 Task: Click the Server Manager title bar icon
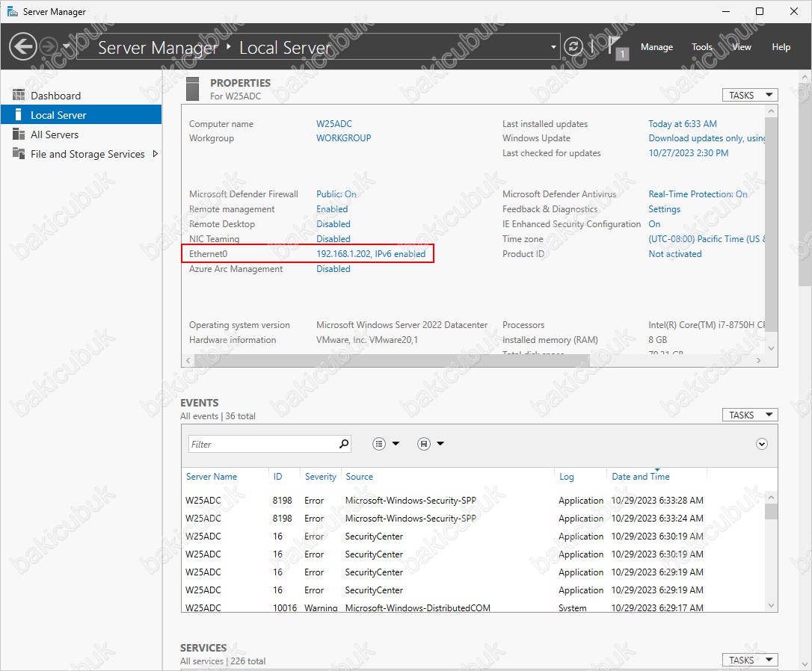13,11
